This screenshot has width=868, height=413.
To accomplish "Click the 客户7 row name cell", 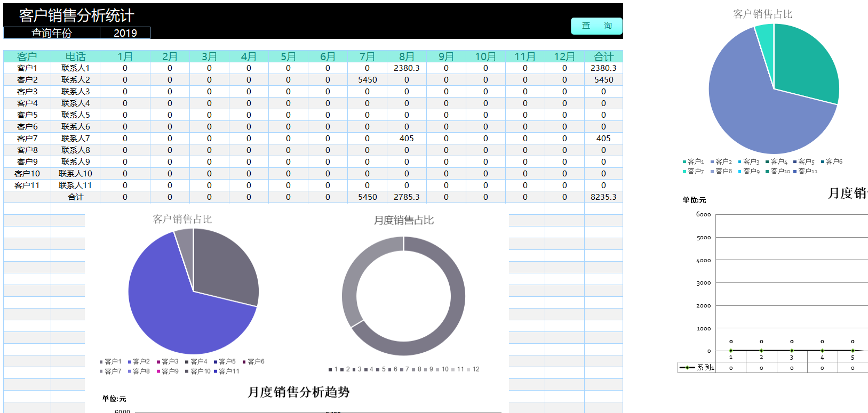I will [27, 139].
